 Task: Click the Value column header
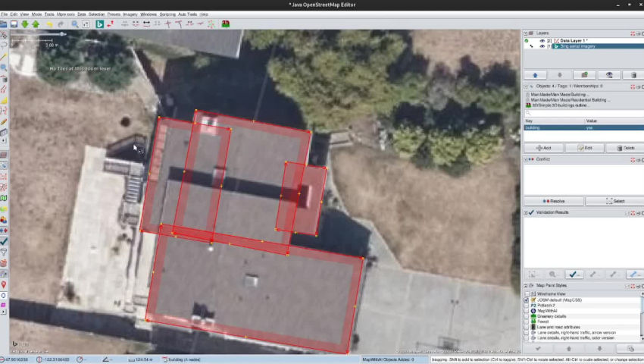click(614, 121)
